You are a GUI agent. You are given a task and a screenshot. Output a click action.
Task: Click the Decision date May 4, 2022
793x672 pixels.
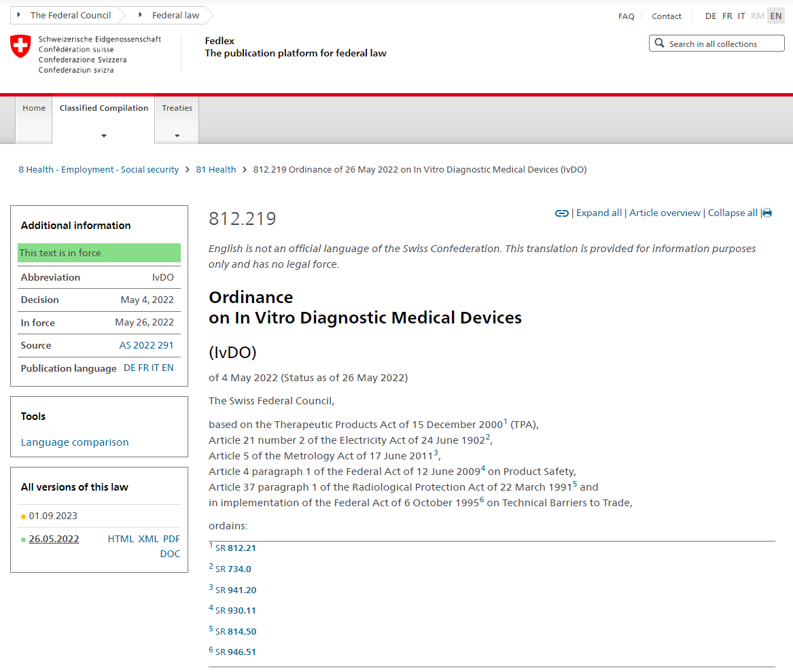tap(147, 300)
